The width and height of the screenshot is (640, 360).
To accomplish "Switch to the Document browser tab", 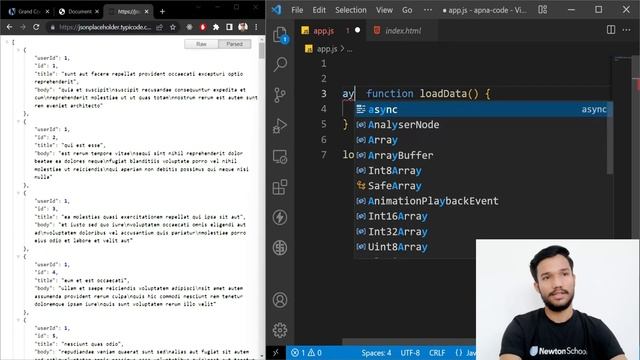I will (80, 11).
